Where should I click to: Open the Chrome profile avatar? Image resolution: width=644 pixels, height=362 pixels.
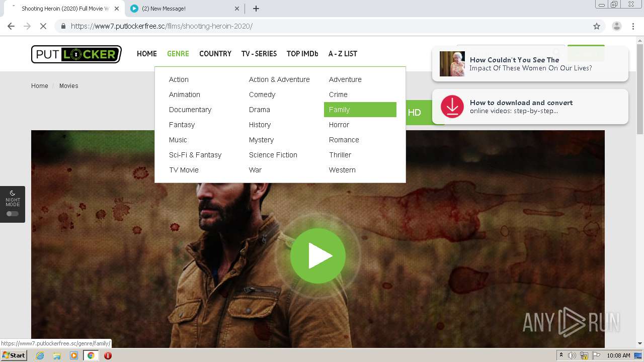coord(617,26)
